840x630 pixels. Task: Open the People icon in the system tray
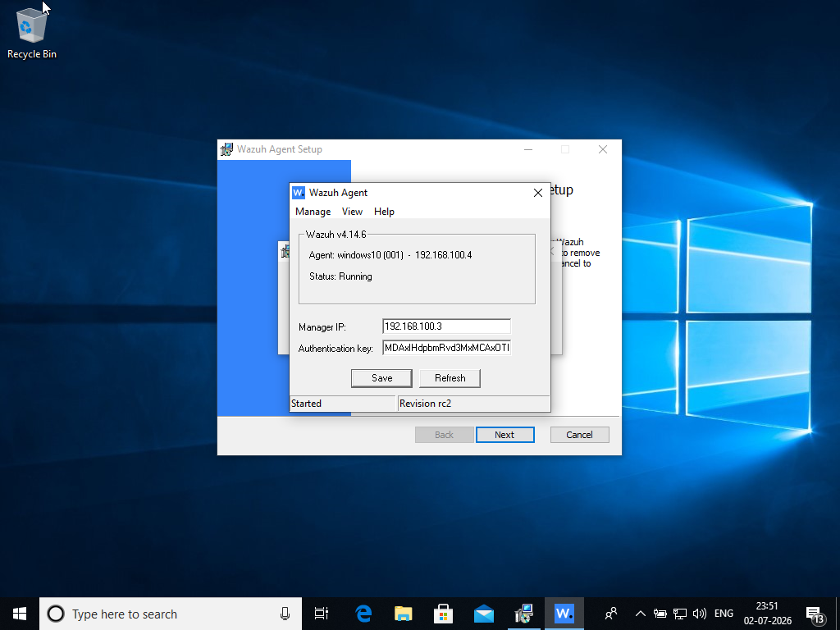(x=610, y=614)
